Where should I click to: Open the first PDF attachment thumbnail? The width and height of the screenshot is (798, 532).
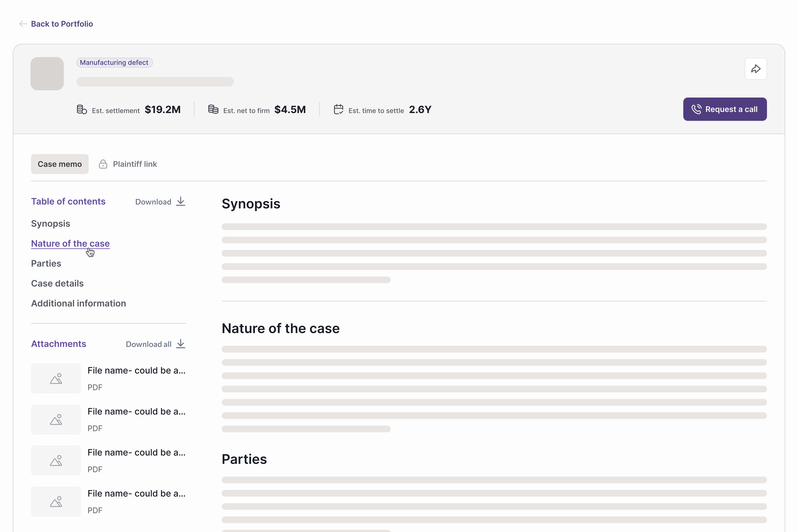click(56, 379)
